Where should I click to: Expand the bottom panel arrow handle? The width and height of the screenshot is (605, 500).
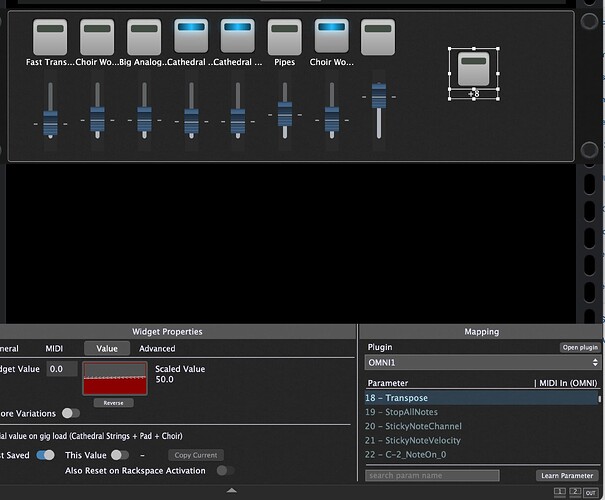231,490
